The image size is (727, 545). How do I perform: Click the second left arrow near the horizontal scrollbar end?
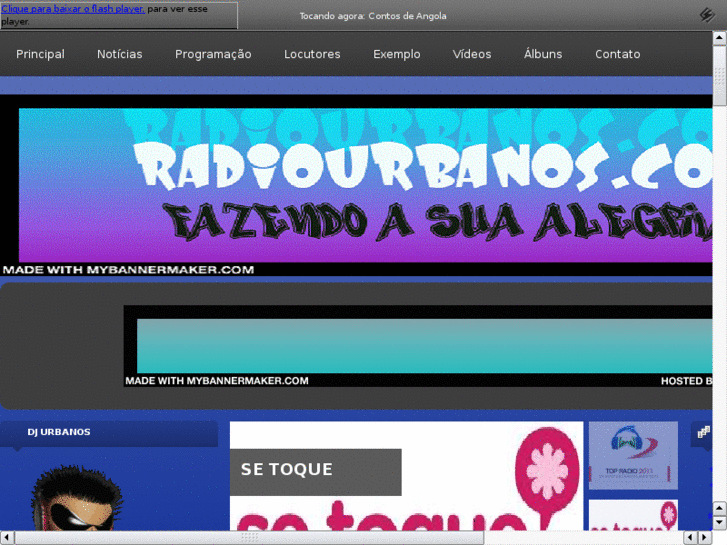click(x=691, y=538)
